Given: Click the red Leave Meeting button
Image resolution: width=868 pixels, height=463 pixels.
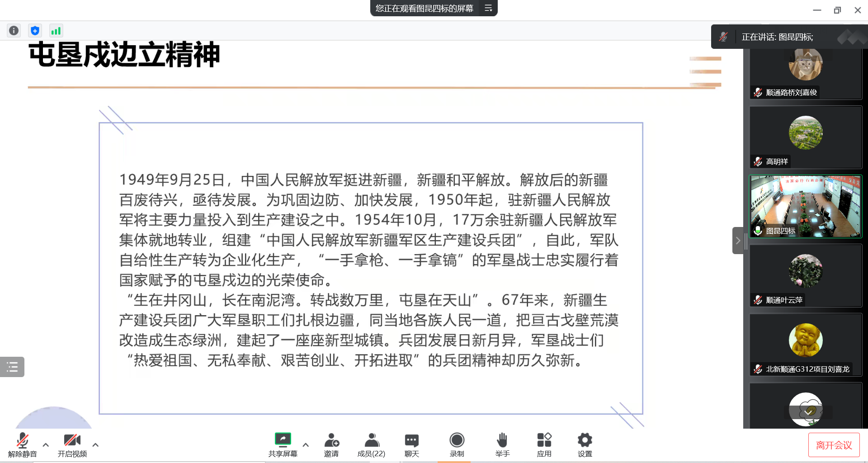Looking at the screenshot, I should 834,445.
